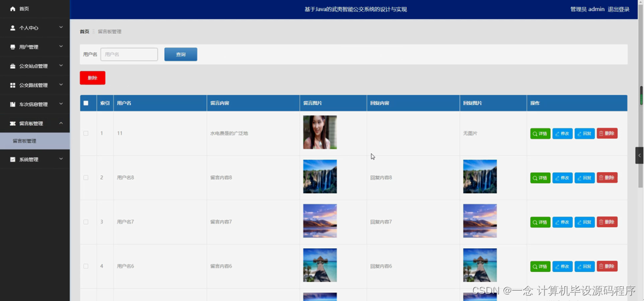View 详情 for user 11 row
Screen dimensions: 644x301
point(540,133)
